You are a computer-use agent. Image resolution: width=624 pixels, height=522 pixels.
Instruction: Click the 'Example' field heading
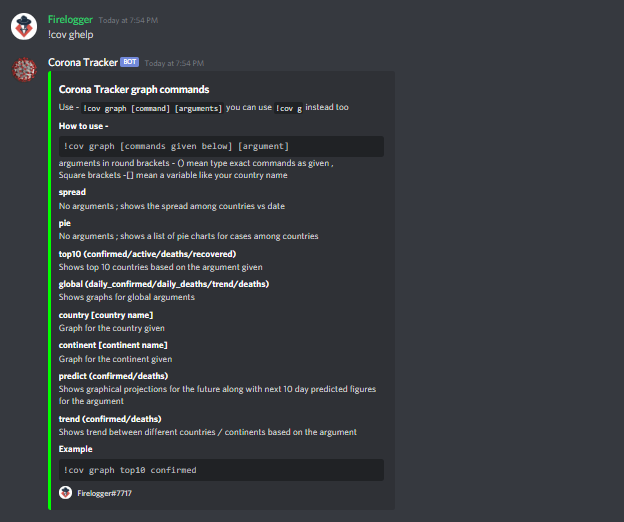[x=75, y=449]
